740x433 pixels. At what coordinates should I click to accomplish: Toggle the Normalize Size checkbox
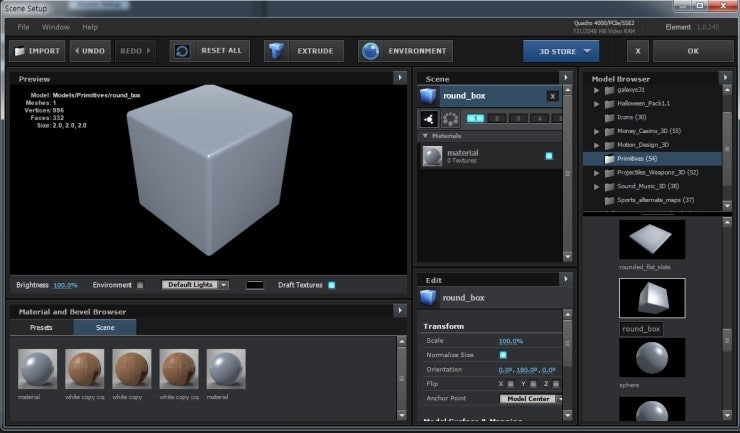point(503,355)
